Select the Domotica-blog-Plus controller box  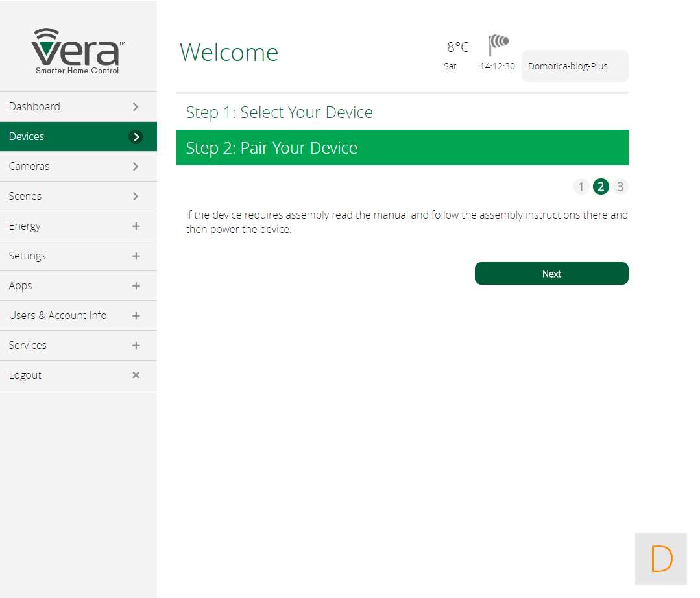[x=575, y=66]
